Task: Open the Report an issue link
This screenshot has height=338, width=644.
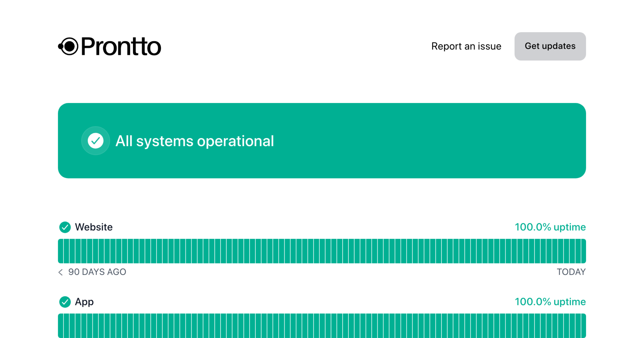Action: click(x=466, y=46)
